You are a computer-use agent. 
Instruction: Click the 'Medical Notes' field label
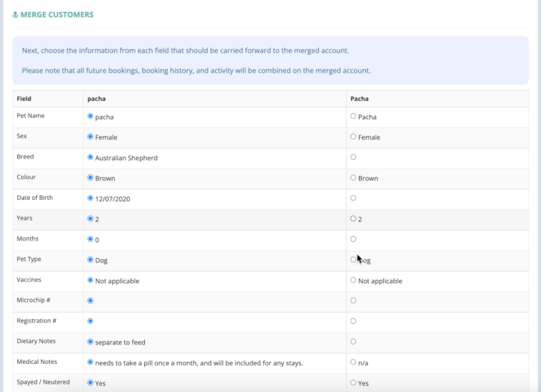pos(37,362)
